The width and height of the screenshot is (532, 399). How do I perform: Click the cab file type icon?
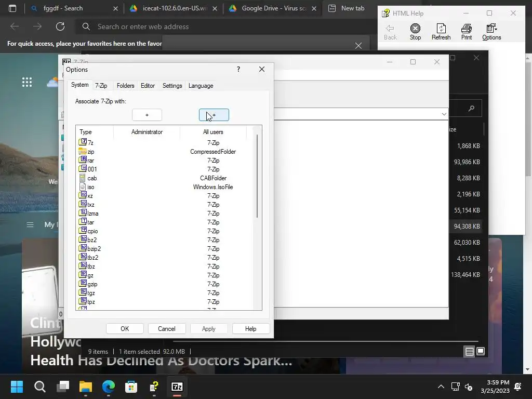(83, 178)
